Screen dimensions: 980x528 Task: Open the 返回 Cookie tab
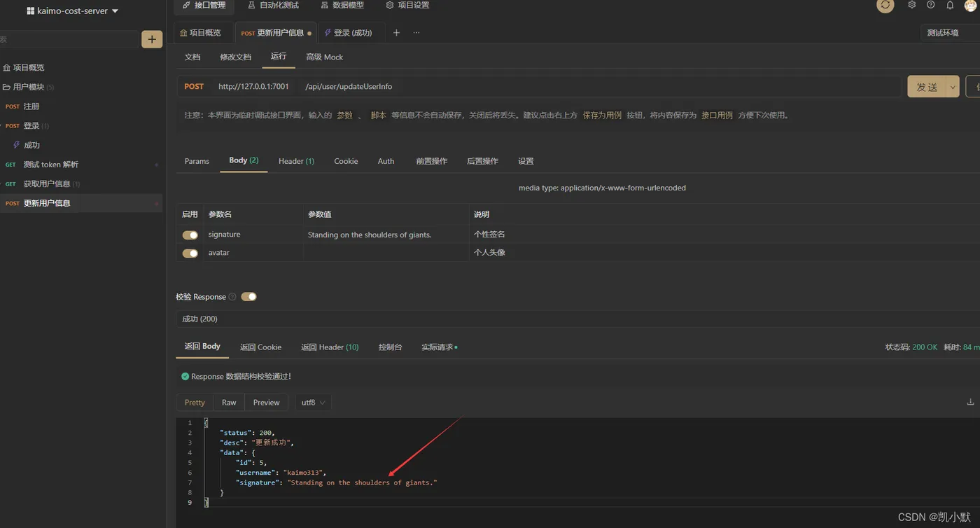(x=260, y=347)
